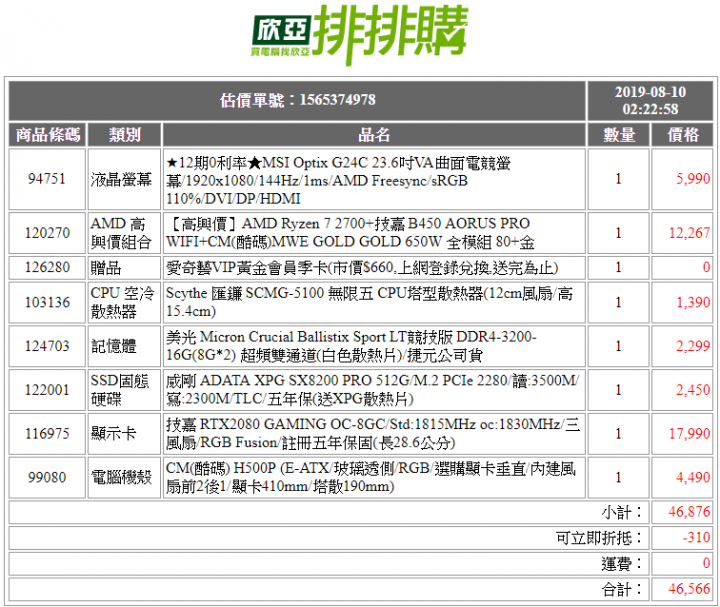The width and height of the screenshot is (720, 607).
Task: Select the 技嘉 RTX2080 GAMING OC product name
Action: coord(374,433)
